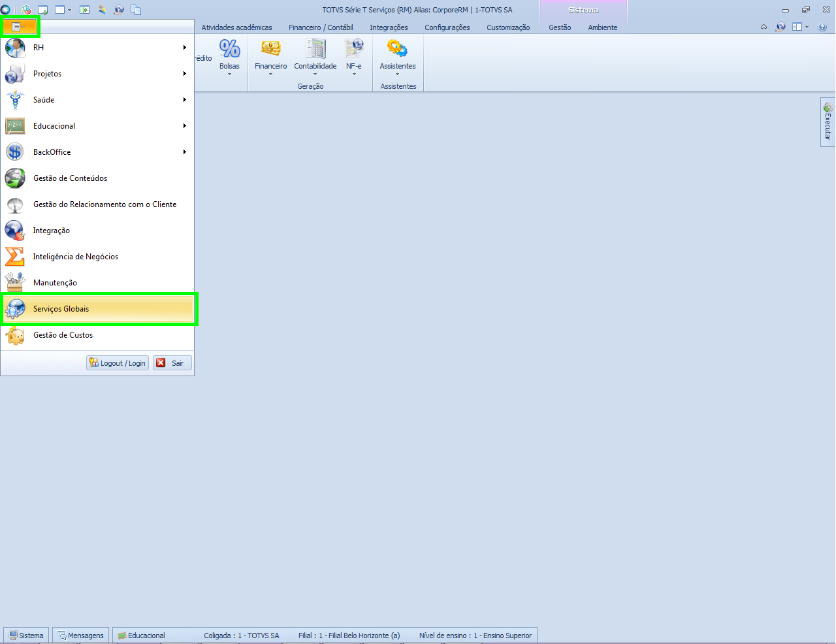Click the Serviços Globais gear-globe icon

(x=15, y=309)
